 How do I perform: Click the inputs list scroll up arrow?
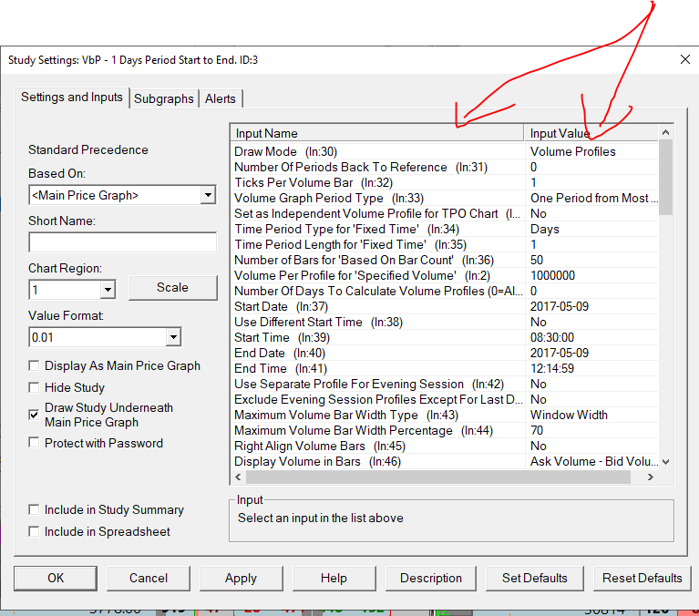coord(665,132)
